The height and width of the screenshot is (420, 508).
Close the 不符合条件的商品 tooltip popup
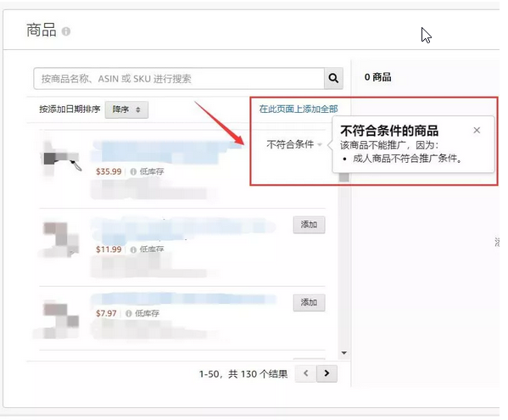coord(477,131)
